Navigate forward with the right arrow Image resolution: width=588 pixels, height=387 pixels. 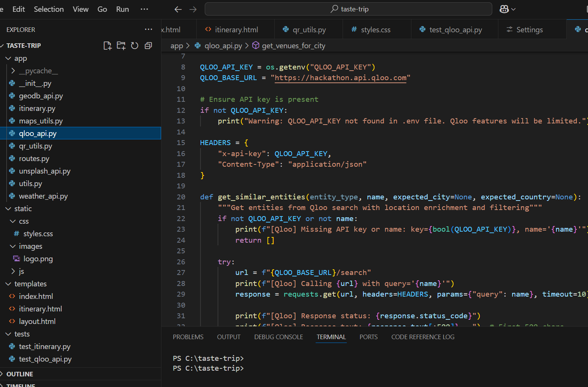[x=193, y=9]
